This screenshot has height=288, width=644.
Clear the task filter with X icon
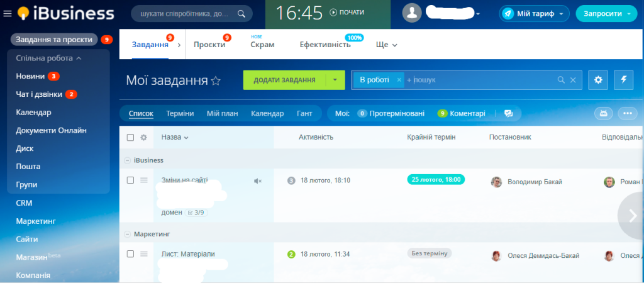(573, 80)
